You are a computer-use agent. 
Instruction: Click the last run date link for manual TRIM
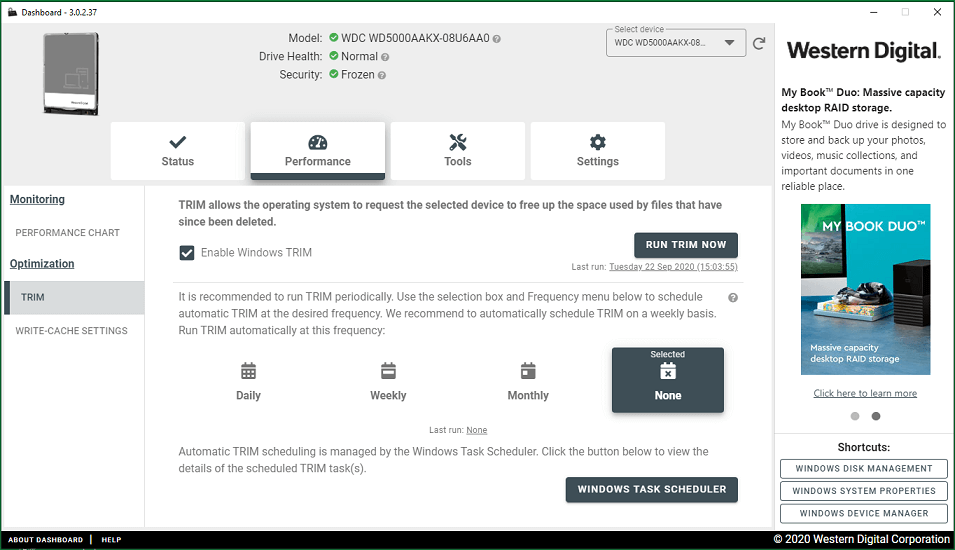click(673, 267)
